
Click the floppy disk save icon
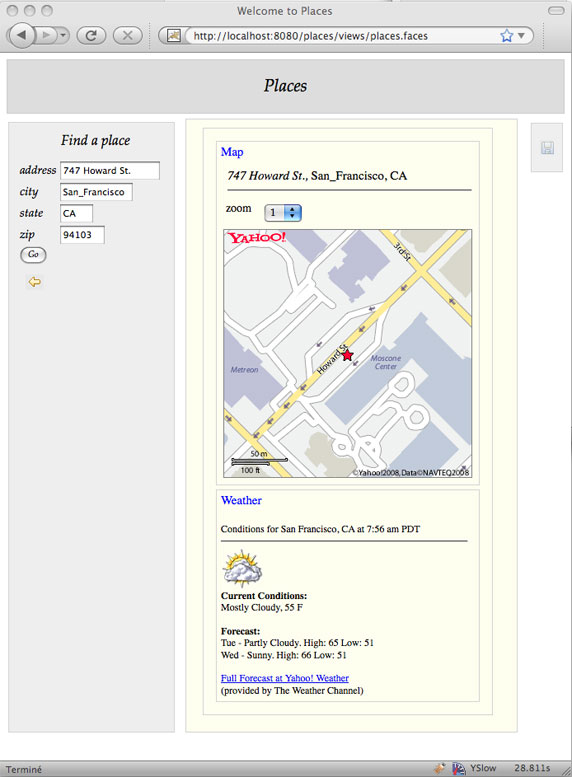click(x=547, y=148)
